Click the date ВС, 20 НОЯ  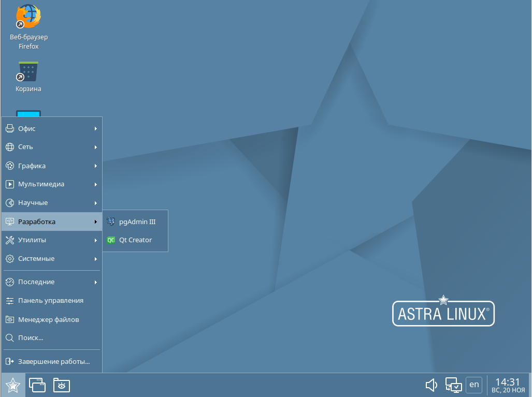point(508,390)
